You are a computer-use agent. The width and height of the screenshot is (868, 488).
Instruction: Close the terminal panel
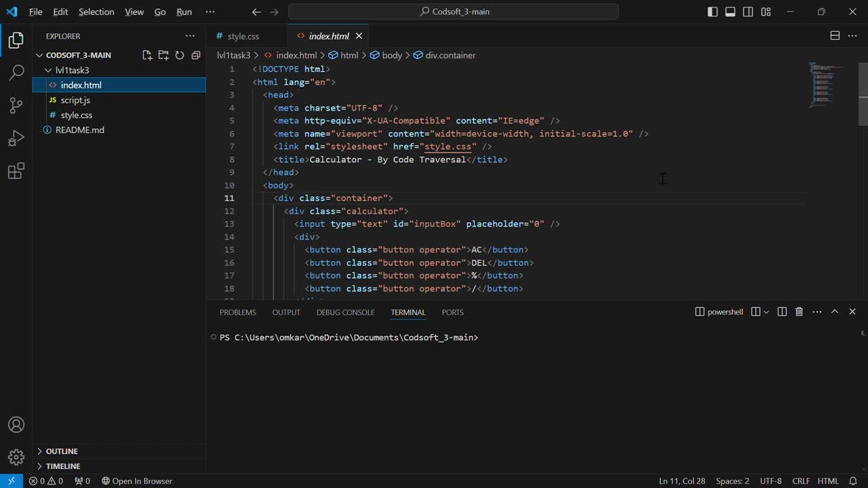click(852, 312)
